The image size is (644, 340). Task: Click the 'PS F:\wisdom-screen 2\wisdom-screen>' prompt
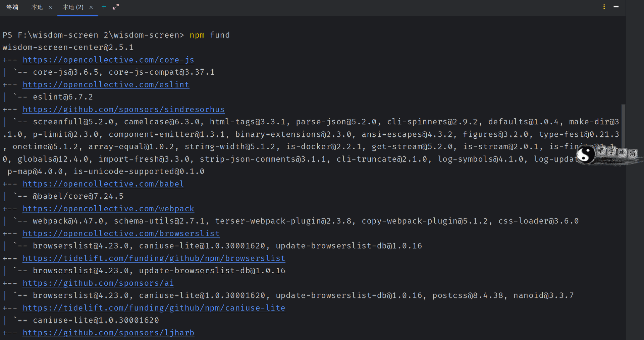94,35
